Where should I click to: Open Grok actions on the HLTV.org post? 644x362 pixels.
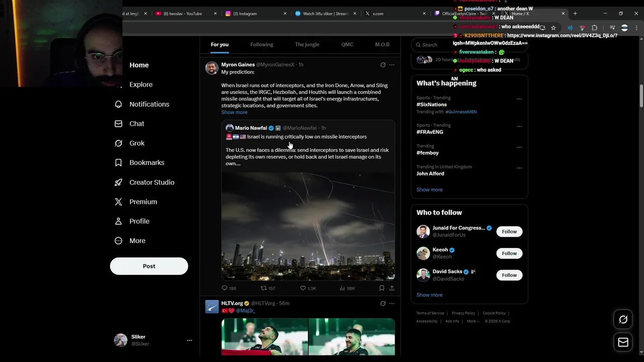click(383, 304)
